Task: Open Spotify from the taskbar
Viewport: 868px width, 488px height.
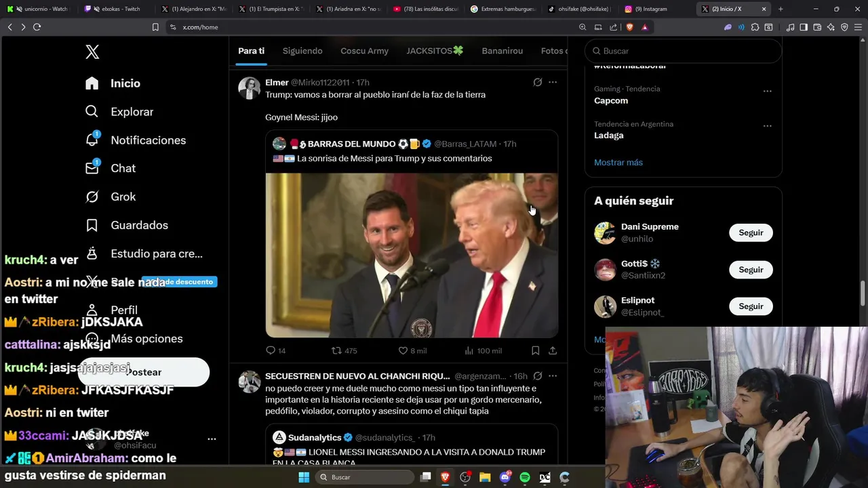Action: (525, 477)
